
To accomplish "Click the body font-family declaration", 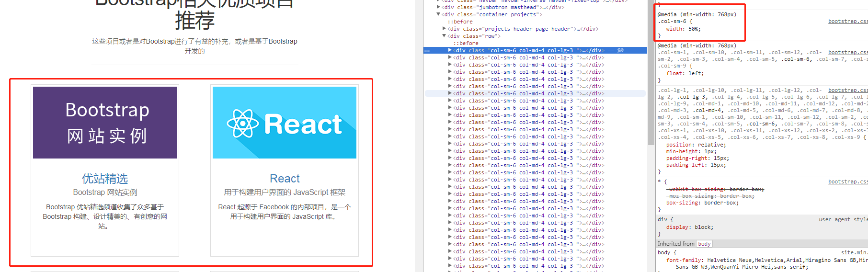I will pos(766,263).
